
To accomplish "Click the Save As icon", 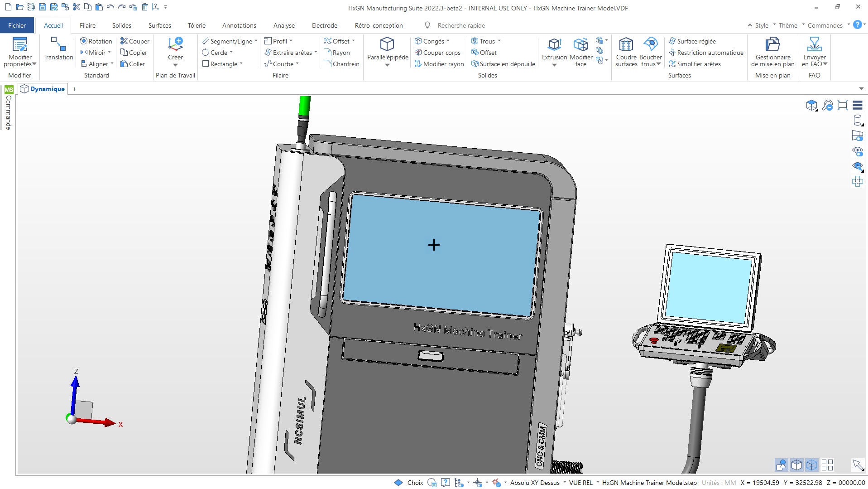I will tap(53, 7).
